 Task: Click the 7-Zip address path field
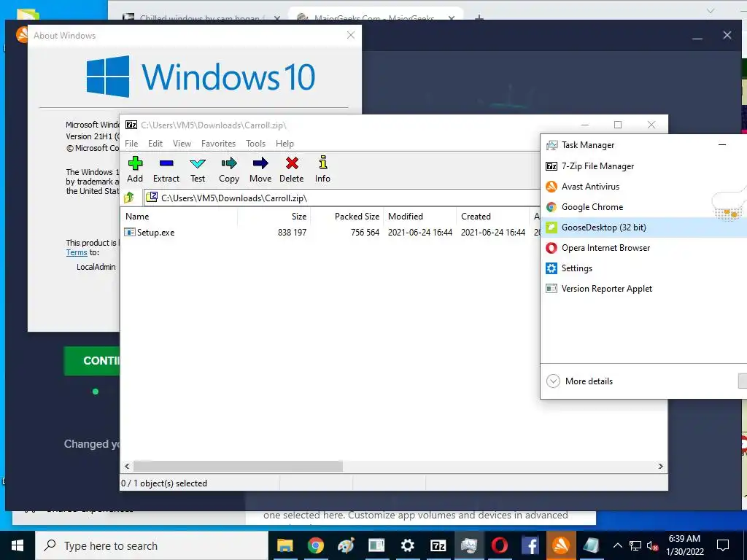click(x=342, y=198)
